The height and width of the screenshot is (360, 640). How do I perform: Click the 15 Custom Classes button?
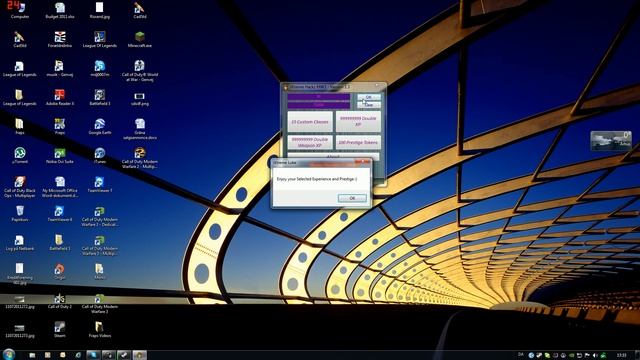310,122
